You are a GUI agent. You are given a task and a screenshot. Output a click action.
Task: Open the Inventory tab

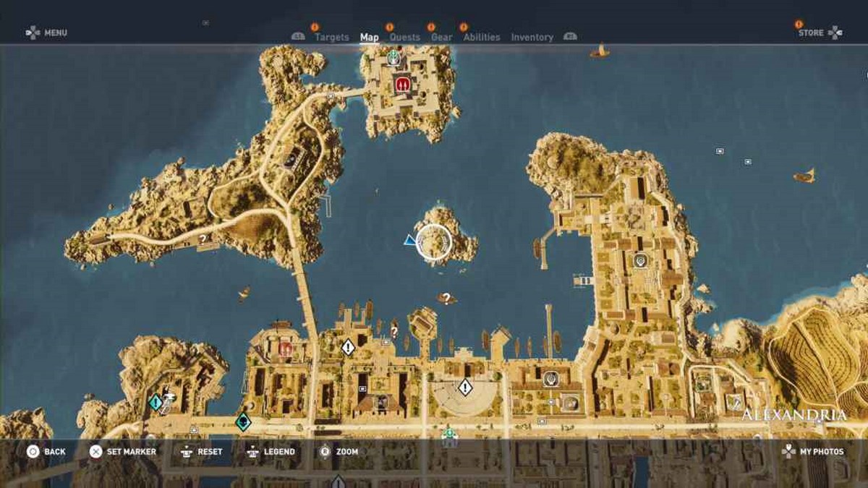pyautogui.click(x=532, y=38)
